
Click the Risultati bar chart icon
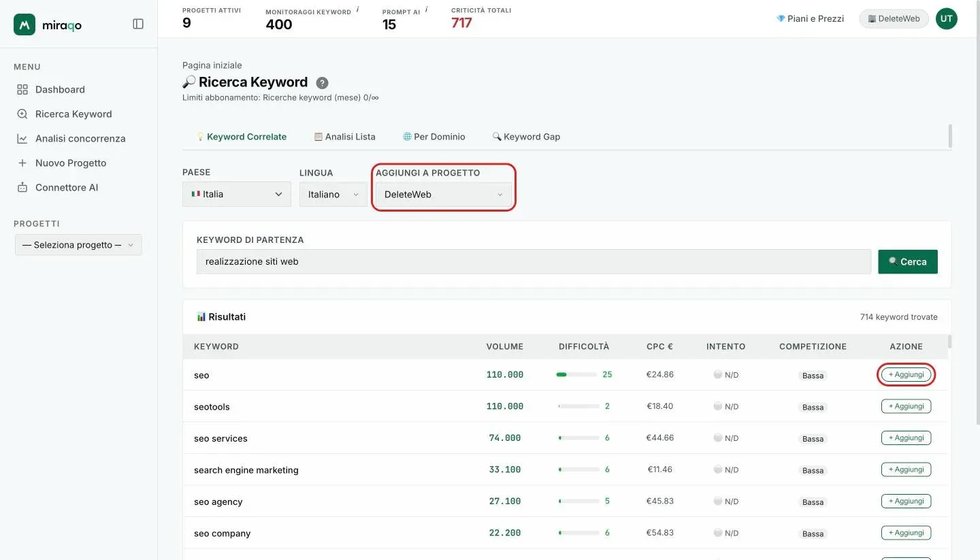[x=201, y=316]
